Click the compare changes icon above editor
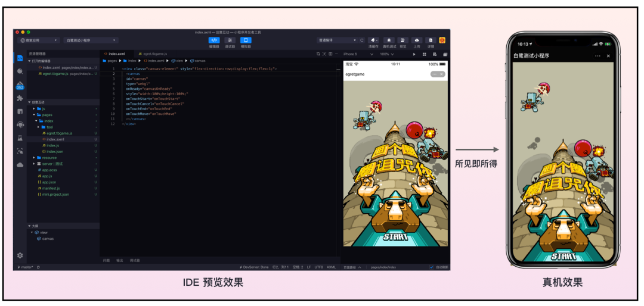Screen dimensions: 644x306 (318, 54)
